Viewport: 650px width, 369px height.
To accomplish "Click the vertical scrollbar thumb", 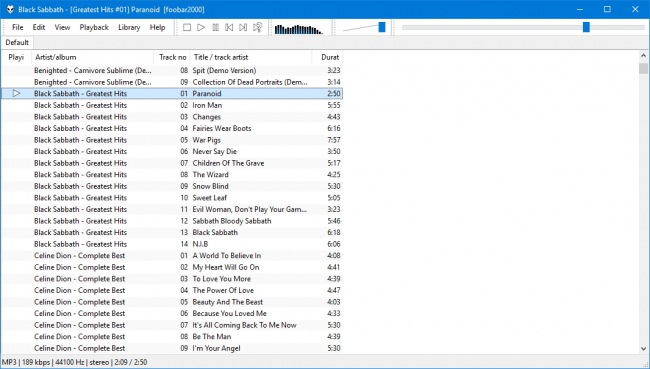I will pyautogui.click(x=643, y=68).
